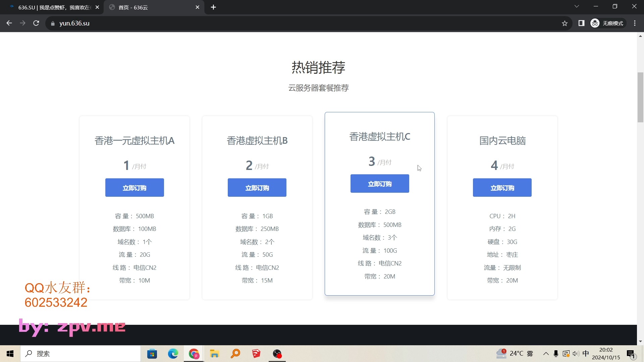The image size is (644, 362).
Task: Click the lock site info icon
Action: click(53, 23)
